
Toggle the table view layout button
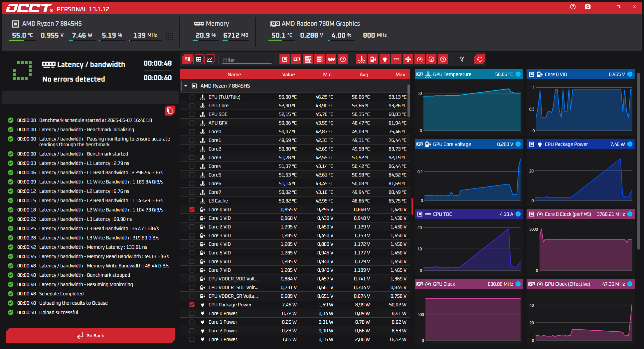(x=199, y=59)
